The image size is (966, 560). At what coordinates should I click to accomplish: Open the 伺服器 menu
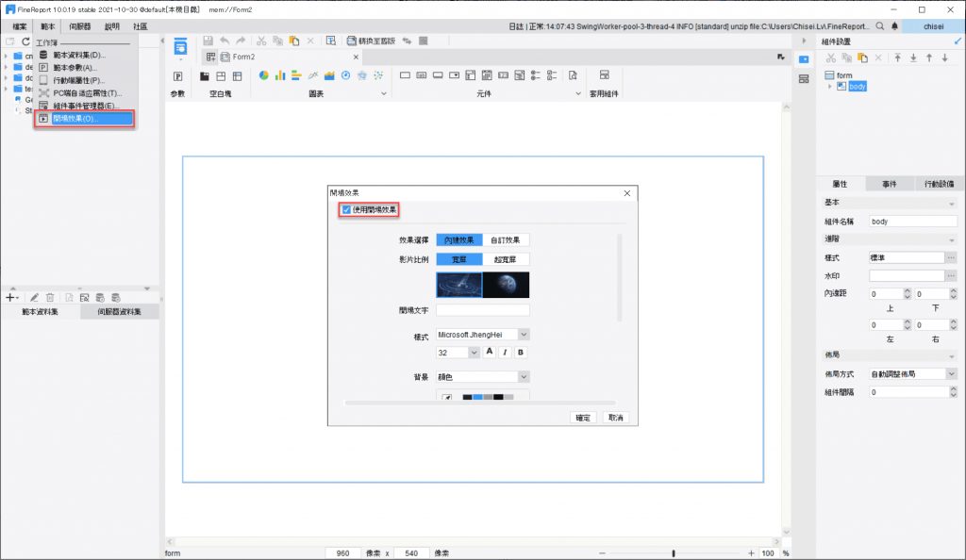click(80, 26)
